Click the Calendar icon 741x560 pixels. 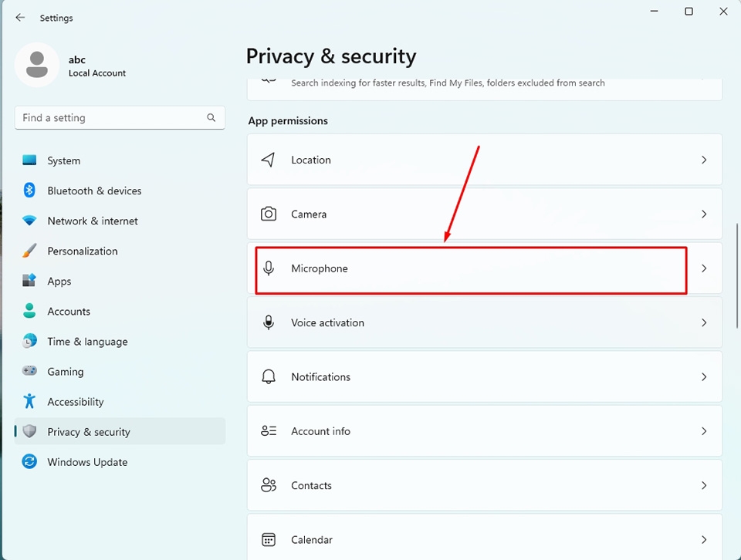pyautogui.click(x=269, y=539)
